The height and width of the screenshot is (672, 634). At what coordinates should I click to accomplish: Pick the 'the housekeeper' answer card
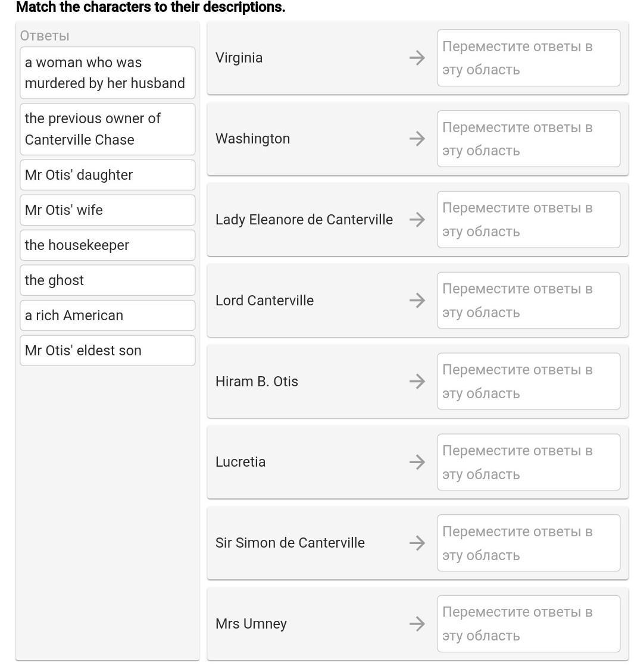click(108, 245)
